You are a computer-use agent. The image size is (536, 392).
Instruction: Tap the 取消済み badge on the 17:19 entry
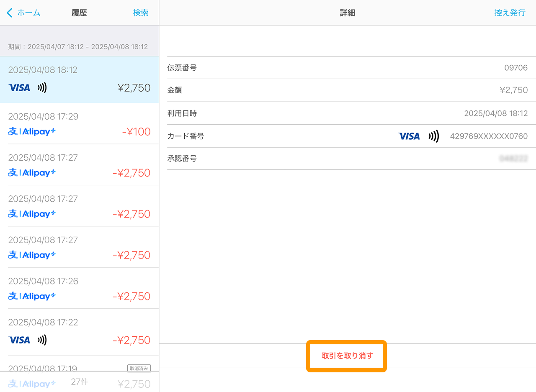139,368
